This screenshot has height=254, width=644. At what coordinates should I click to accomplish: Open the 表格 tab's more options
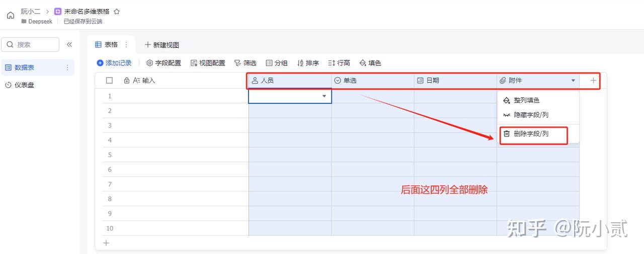(x=126, y=45)
